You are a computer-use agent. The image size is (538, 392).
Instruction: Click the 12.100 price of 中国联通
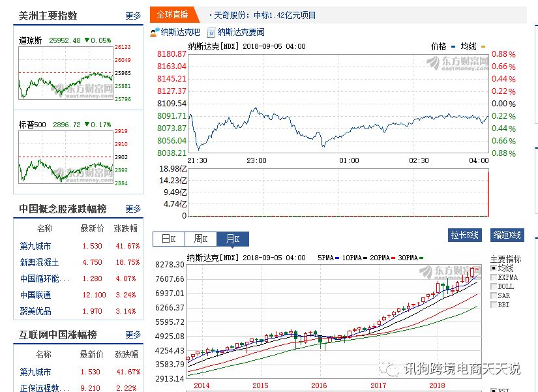(x=94, y=295)
